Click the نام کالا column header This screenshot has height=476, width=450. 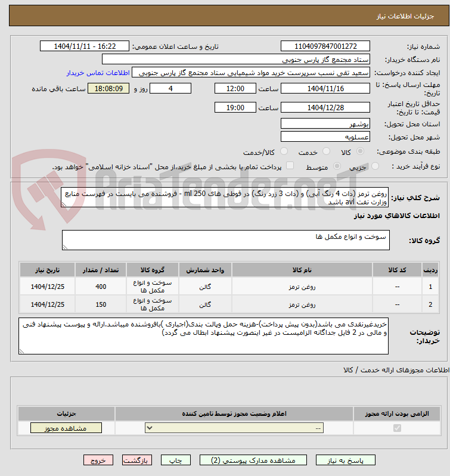pyautogui.click(x=302, y=270)
